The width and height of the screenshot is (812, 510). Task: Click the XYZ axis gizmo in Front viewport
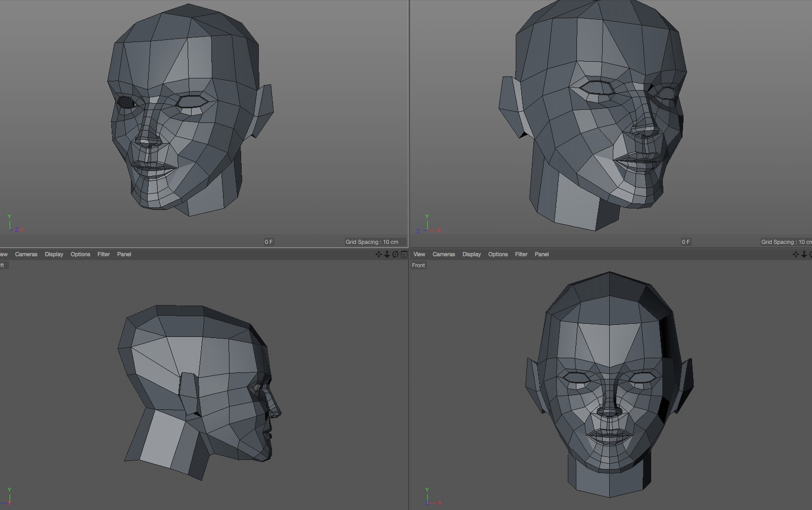431,497
